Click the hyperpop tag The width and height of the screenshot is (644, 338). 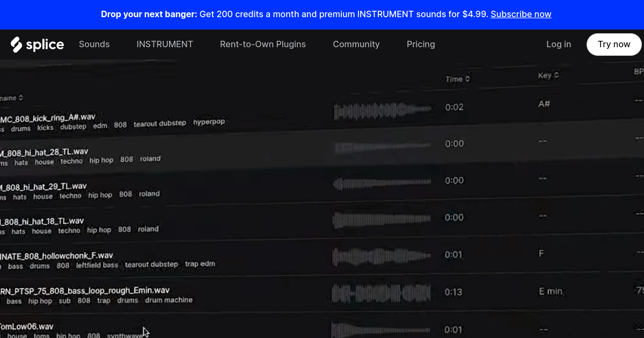[209, 122]
